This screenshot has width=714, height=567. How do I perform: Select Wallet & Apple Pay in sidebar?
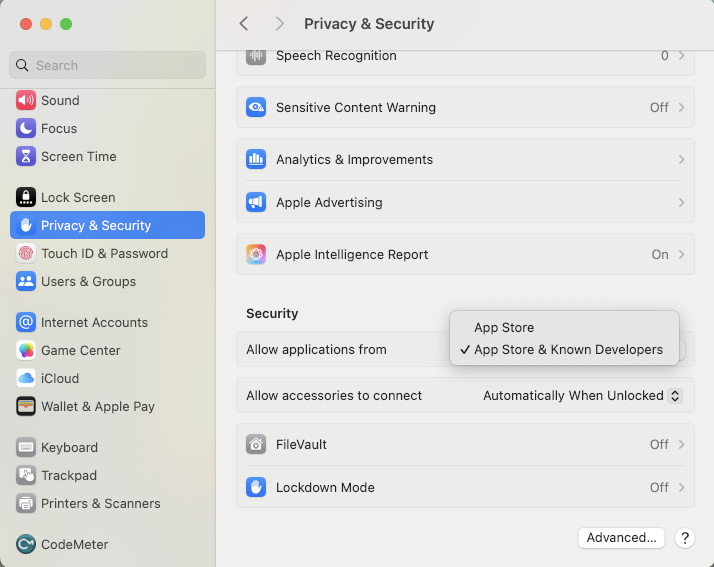(97, 406)
